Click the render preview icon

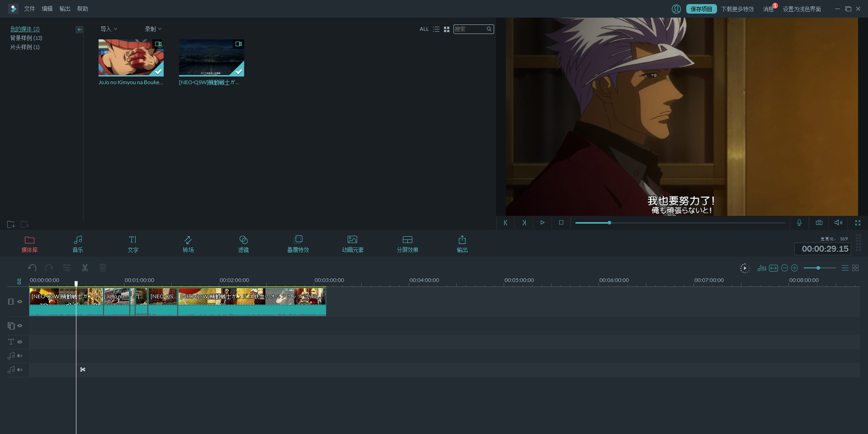(744, 268)
